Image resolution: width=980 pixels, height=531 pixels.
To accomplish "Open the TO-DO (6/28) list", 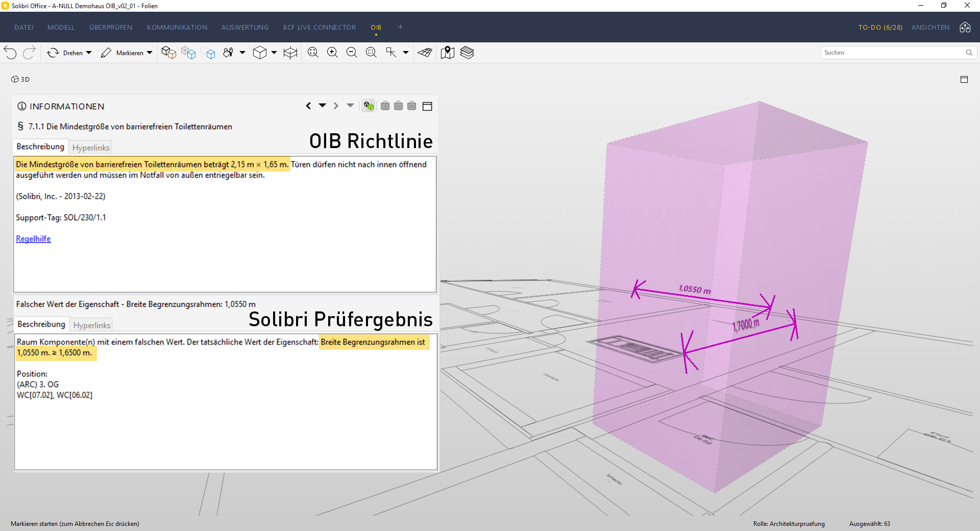I will pyautogui.click(x=880, y=28).
